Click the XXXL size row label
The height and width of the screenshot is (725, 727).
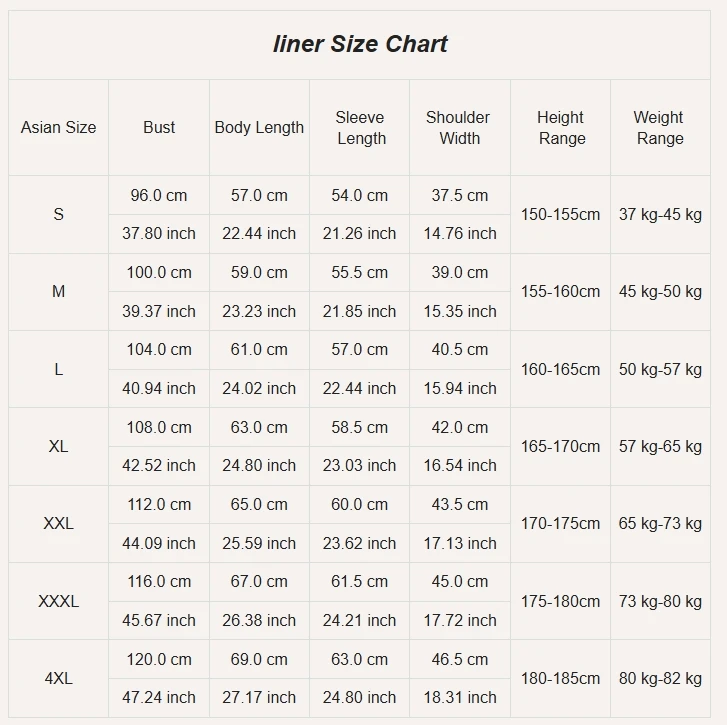pos(59,601)
